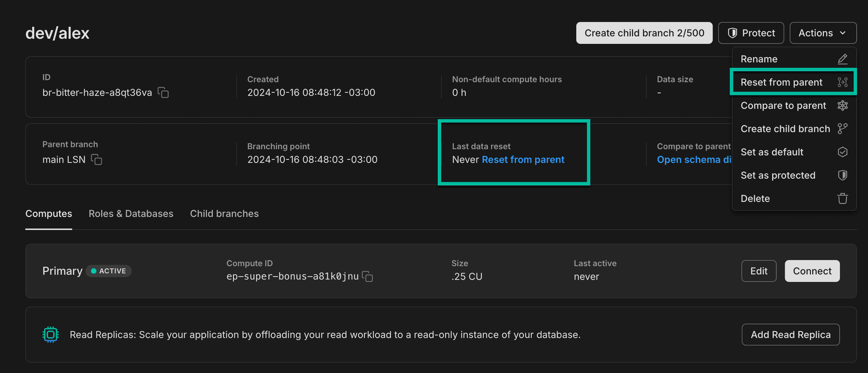Click the branch icon next to Create child branch

[842, 129]
